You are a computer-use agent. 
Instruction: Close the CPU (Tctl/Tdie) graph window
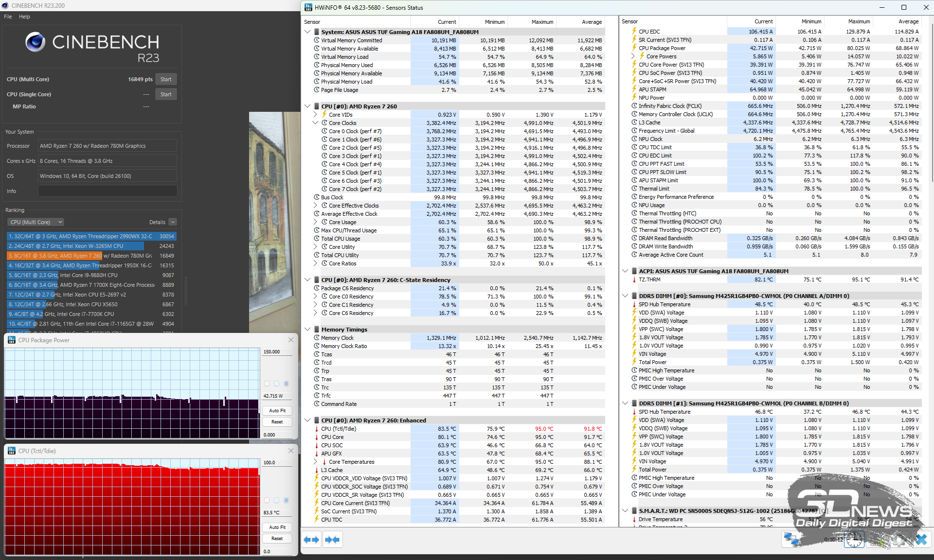291,451
